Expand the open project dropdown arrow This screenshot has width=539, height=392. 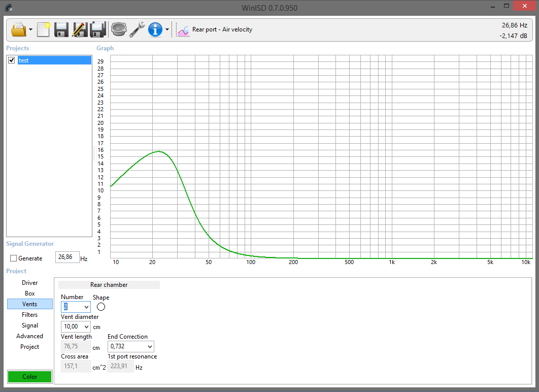tap(30, 29)
